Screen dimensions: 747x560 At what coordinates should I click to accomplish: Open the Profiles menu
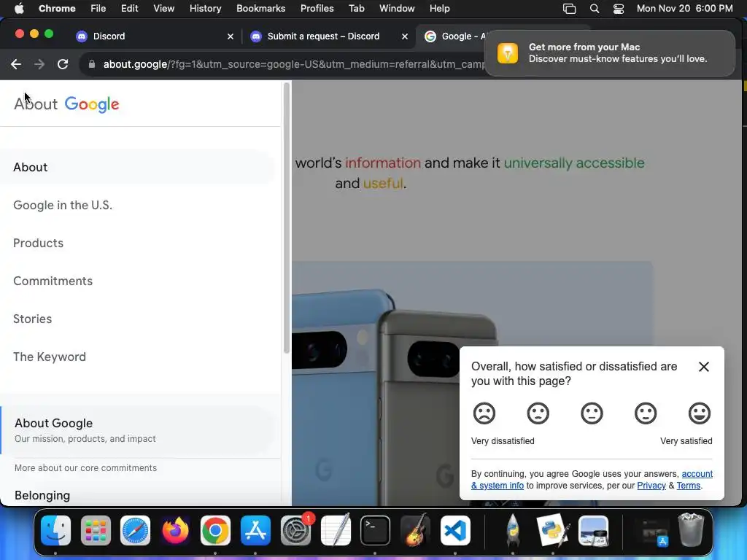pos(317,8)
